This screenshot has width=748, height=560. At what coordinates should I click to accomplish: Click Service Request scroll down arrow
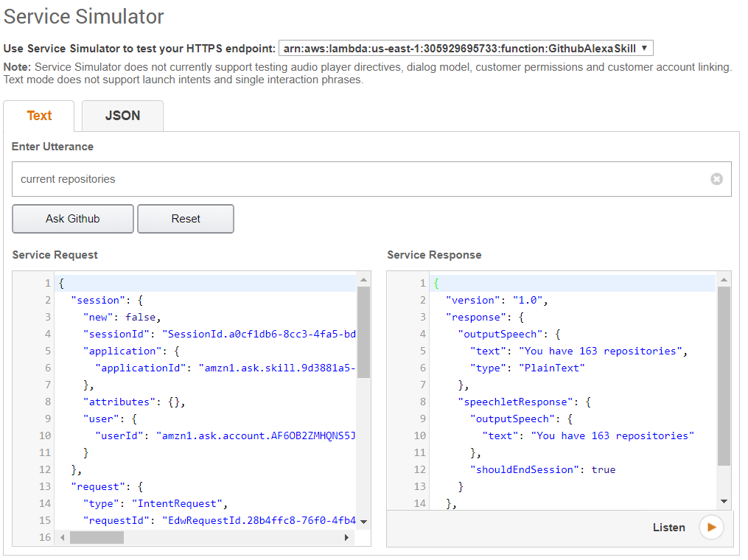tap(364, 522)
